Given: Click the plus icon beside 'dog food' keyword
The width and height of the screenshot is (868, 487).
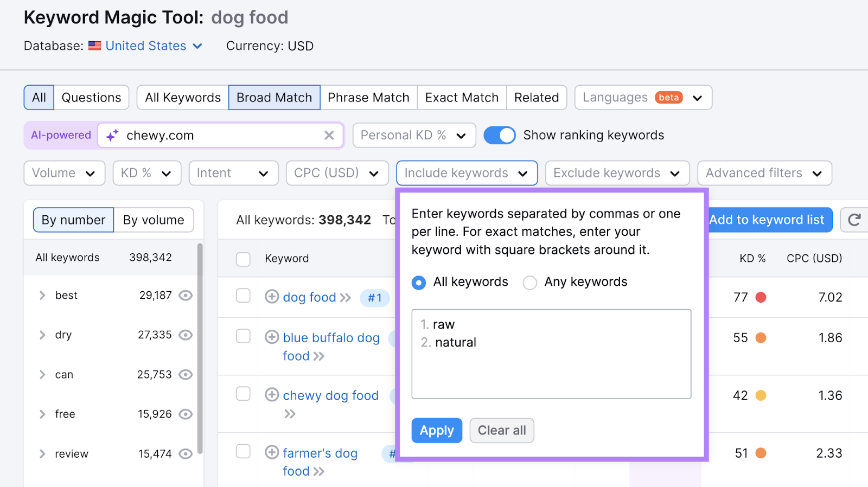Looking at the screenshot, I should (271, 297).
